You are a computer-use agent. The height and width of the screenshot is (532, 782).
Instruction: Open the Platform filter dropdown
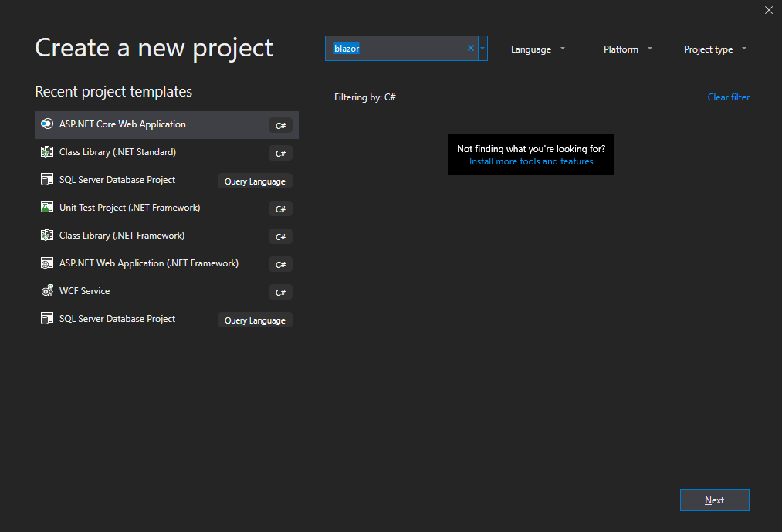[x=627, y=49]
